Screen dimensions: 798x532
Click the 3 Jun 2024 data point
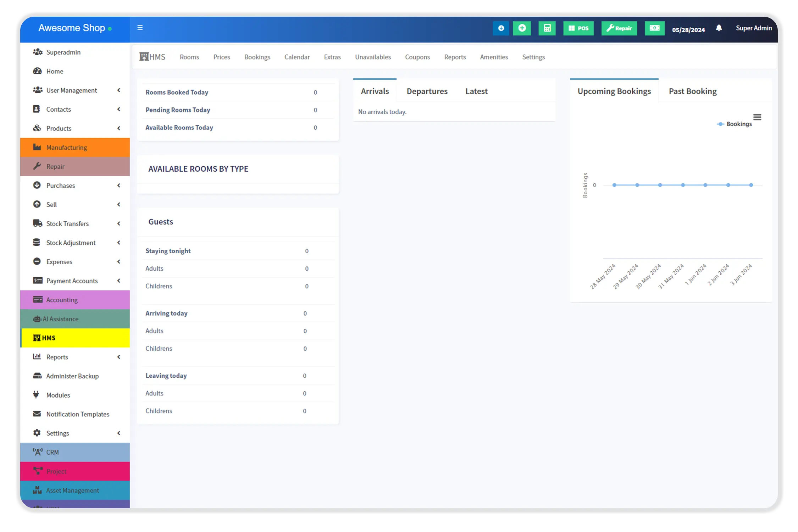(751, 185)
